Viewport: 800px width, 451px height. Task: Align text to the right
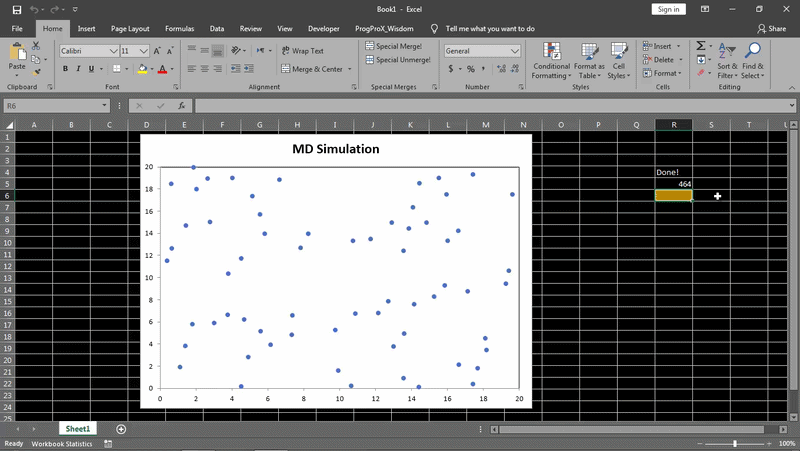point(218,68)
